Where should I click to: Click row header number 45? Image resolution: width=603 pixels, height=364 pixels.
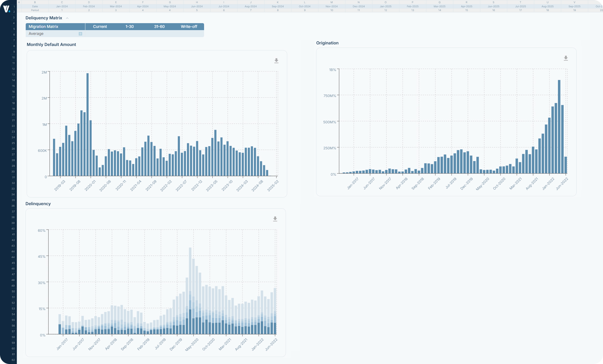click(x=13, y=263)
